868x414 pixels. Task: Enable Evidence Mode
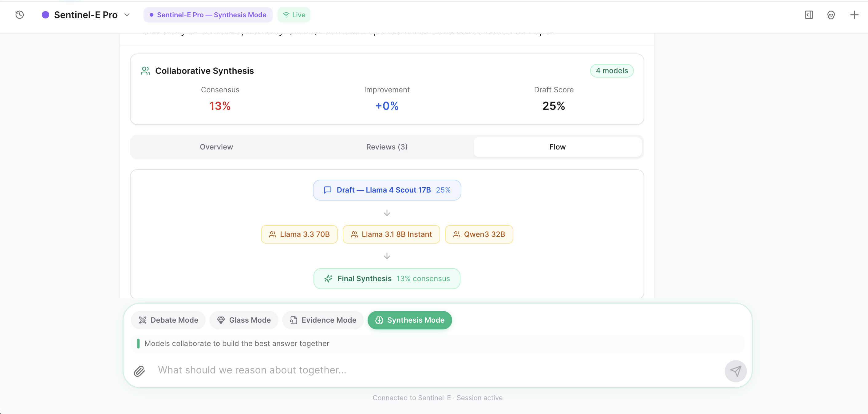click(323, 320)
